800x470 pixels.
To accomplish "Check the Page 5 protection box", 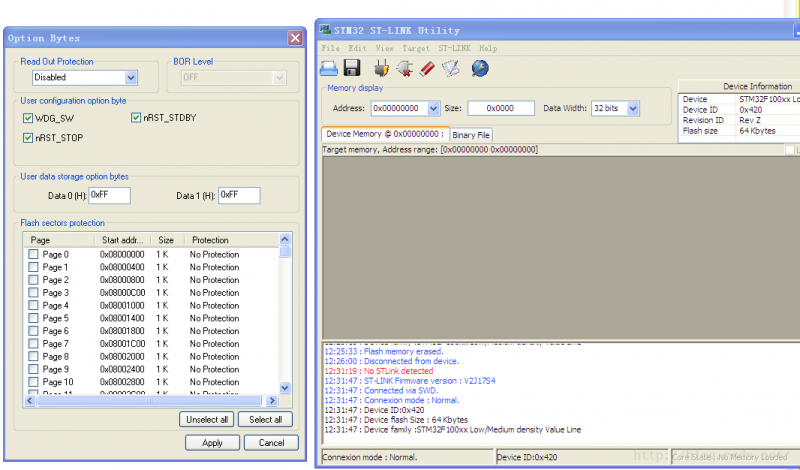I will [33, 317].
